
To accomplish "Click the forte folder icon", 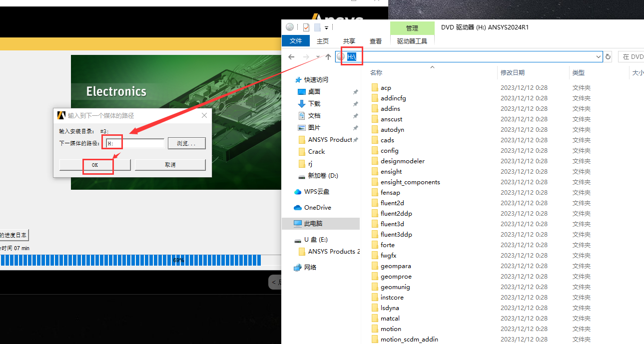I will click(375, 245).
